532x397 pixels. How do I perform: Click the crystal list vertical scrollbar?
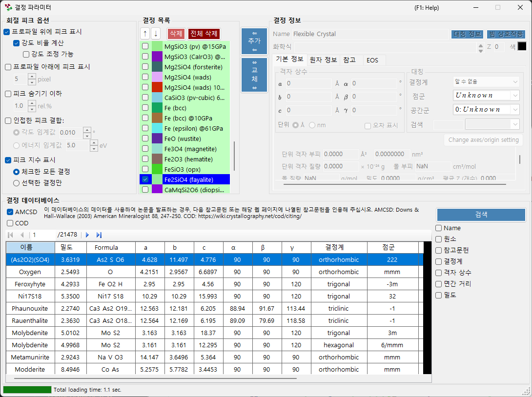click(234, 156)
